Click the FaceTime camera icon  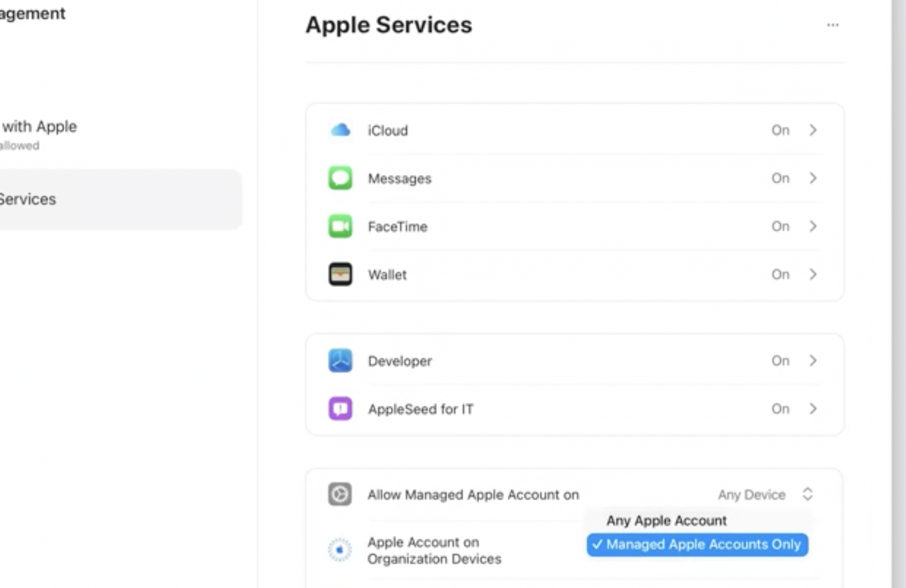click(x=340, y=226)
